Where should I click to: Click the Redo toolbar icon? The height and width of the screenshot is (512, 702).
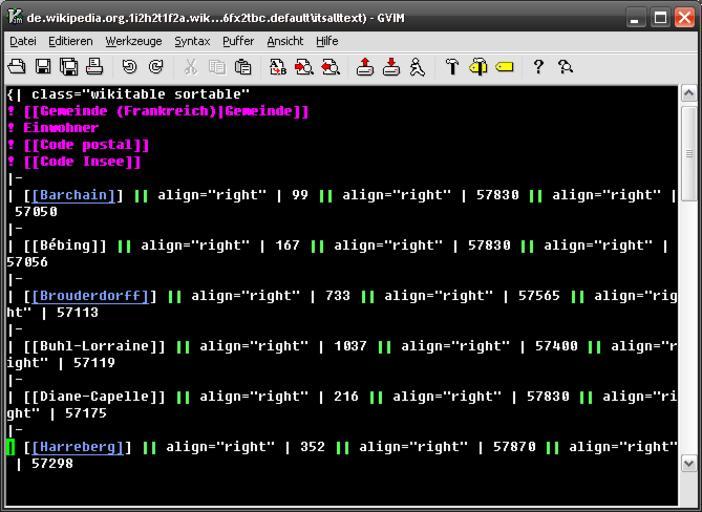tap(155, 67)
